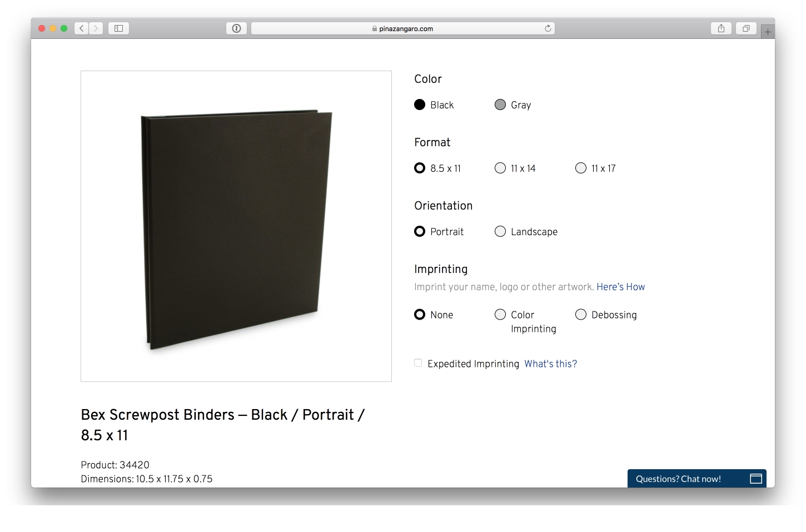The width and height of the screenshot is (806, 532).
Task: Open the Here's How link
Action: (x=620, y=287)
